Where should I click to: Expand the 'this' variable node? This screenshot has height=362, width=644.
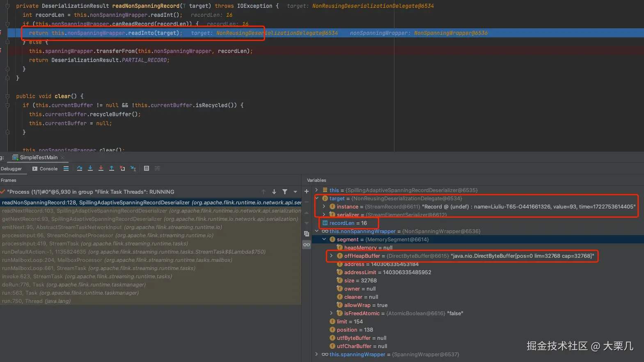pos(316,190)
